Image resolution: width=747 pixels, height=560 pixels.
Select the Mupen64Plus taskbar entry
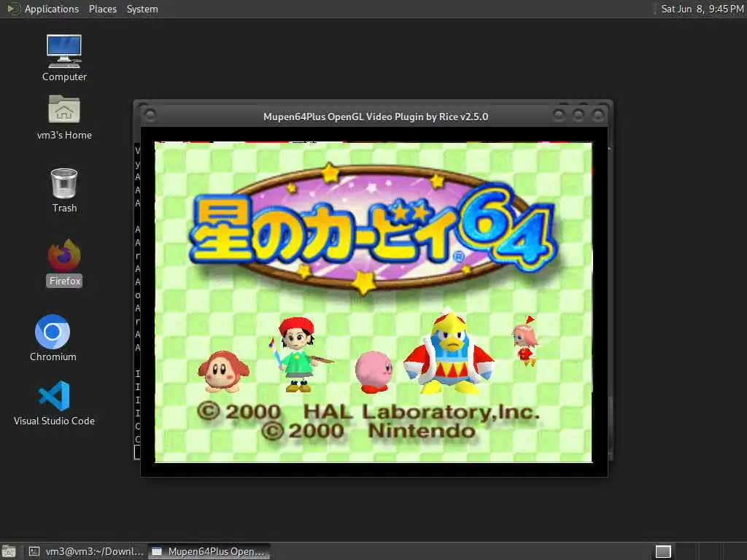pyautogui.click(x=209, y=551)
